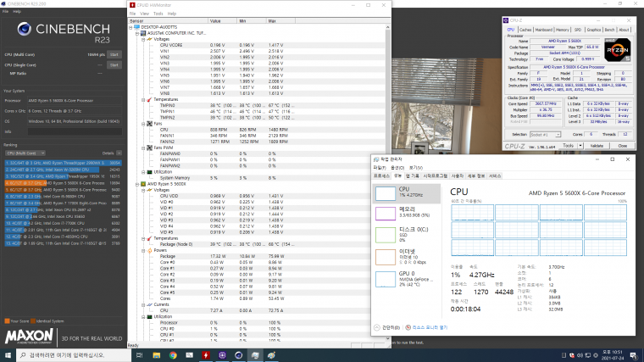This screenshot has width=644, height=362.
Task: Switch to the 서비스 tab in Task Manager
Action: [495, 175]
